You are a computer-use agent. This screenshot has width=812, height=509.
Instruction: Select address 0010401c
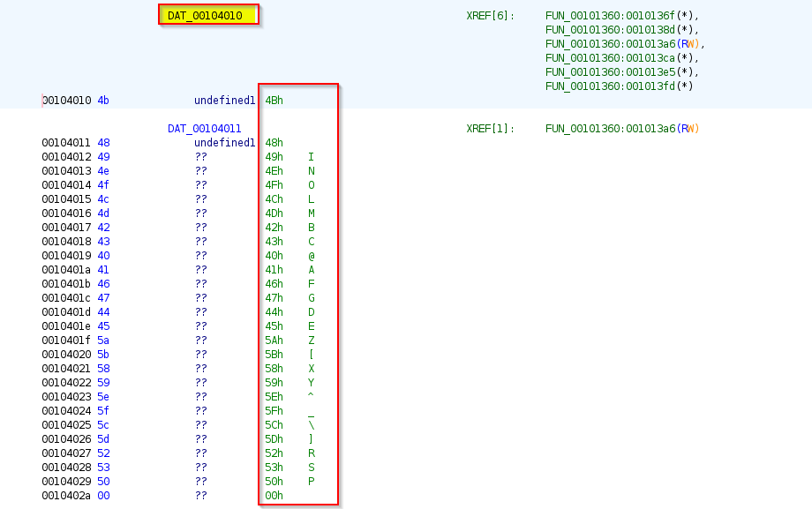click(66, 298)
